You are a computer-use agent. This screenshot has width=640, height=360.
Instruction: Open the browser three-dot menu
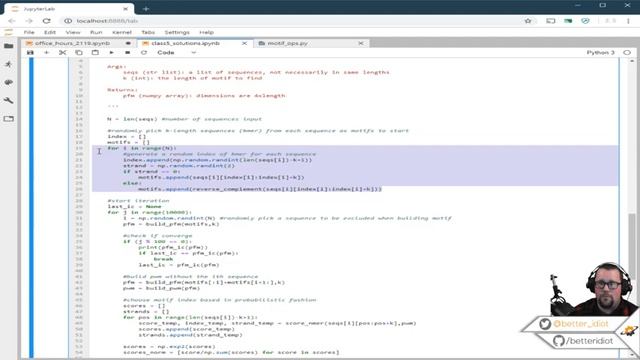point(628,21)
